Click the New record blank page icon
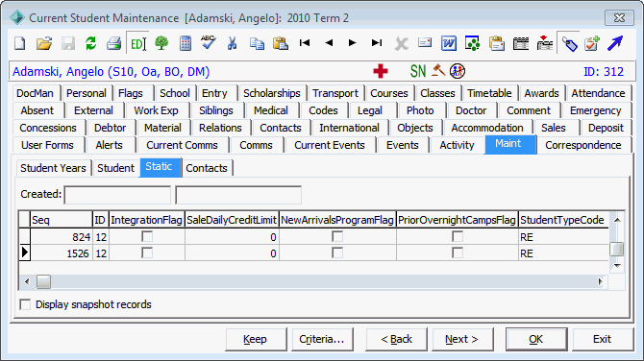The image size is (644, 361). (20, 43)
